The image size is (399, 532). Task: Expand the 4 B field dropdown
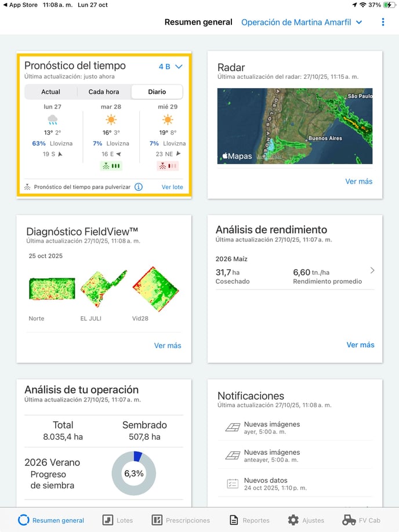(171, 67)
